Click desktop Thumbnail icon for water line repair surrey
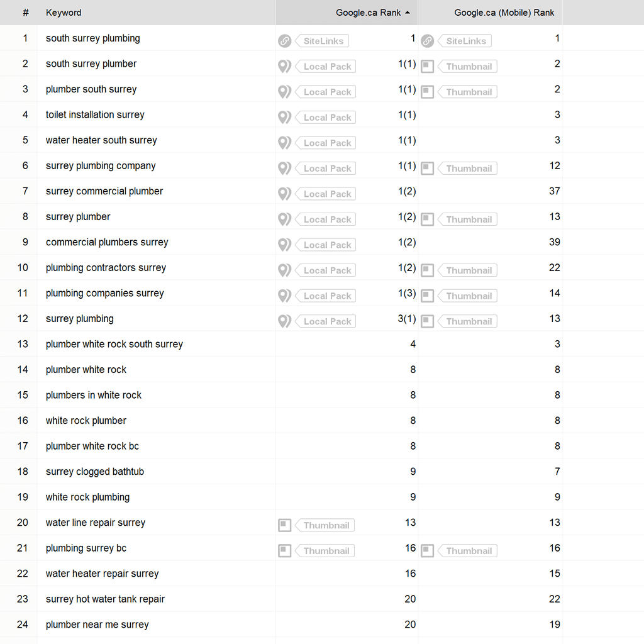 (285, 525)
